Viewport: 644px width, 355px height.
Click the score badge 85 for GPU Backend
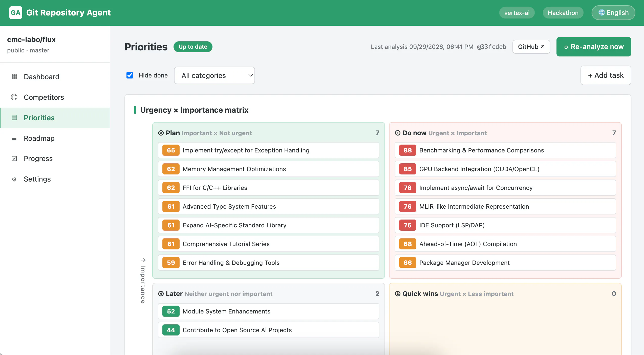(x=407, y=169)
